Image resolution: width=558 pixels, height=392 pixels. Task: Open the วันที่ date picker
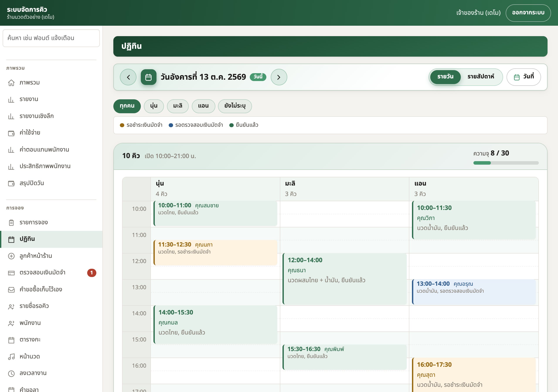tap(524, 77)
